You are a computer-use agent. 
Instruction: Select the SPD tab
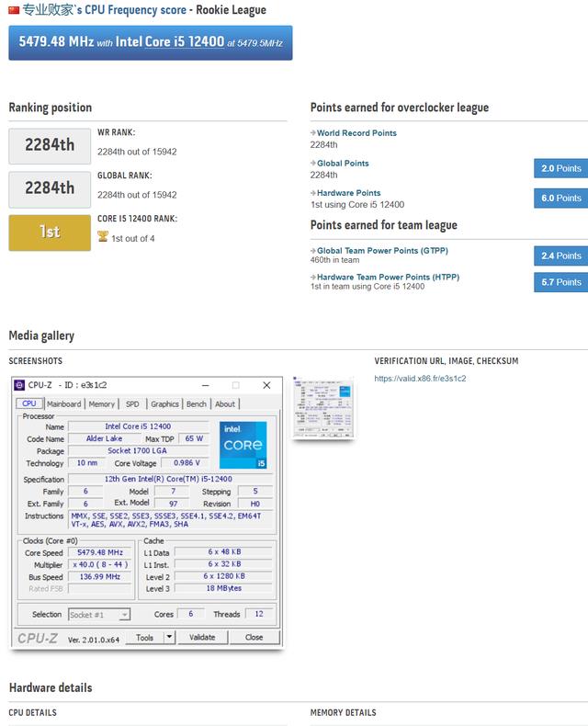(132, 404)
